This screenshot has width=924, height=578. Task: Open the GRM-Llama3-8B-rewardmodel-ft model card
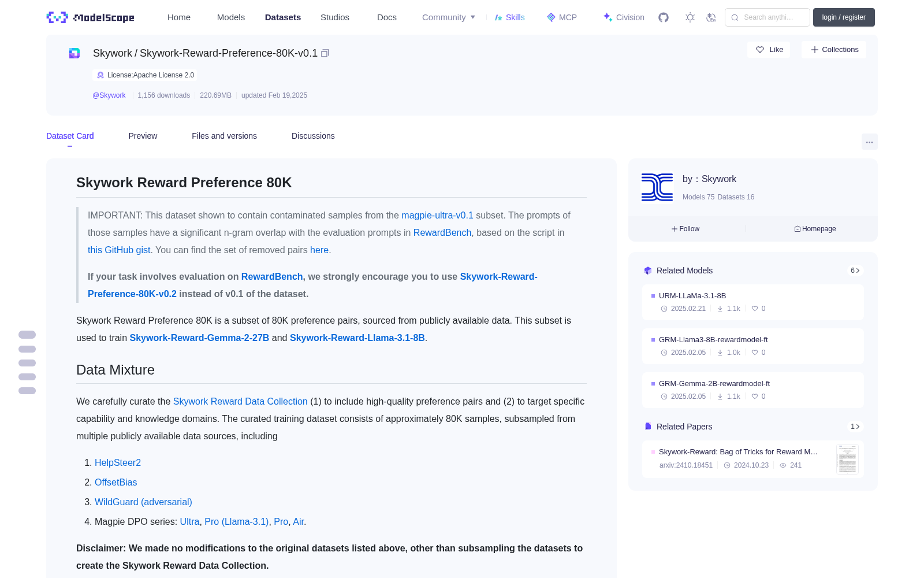click(753, 346)
